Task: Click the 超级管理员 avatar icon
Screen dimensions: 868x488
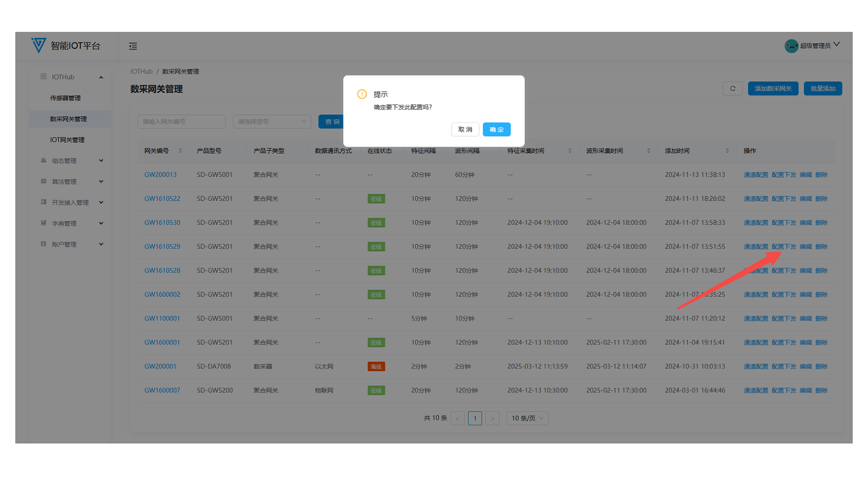Action: (791, 46)
